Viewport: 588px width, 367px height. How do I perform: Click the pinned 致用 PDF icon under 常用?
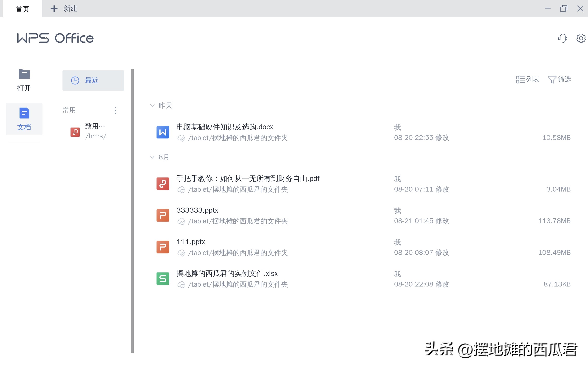pyautogui.click(x=75, y=132)
